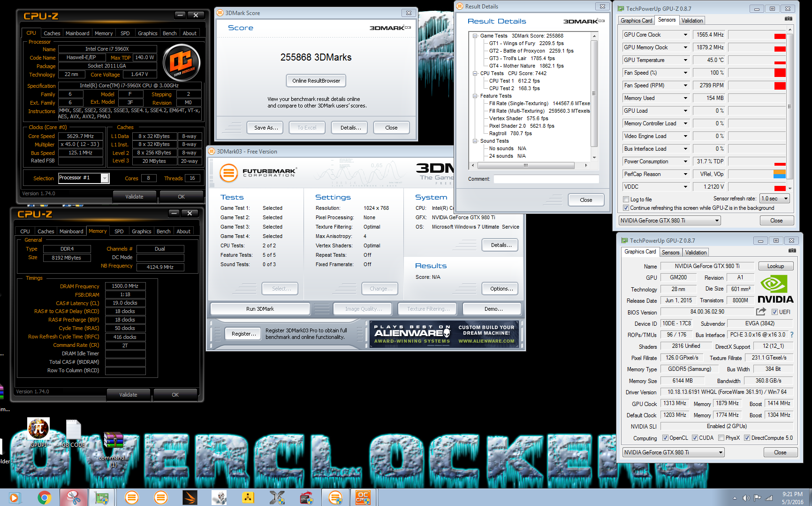Screen dimensions: 812x506
Task: Collapse the Feature Tests tree node in Result Details
Action: click(475, 96)
